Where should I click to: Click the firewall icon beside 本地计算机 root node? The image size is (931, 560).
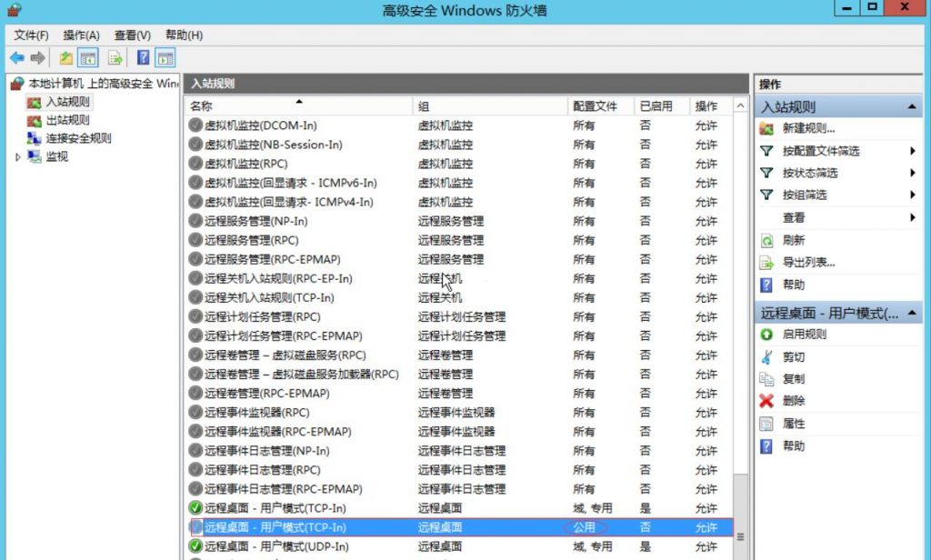(17, 84)
